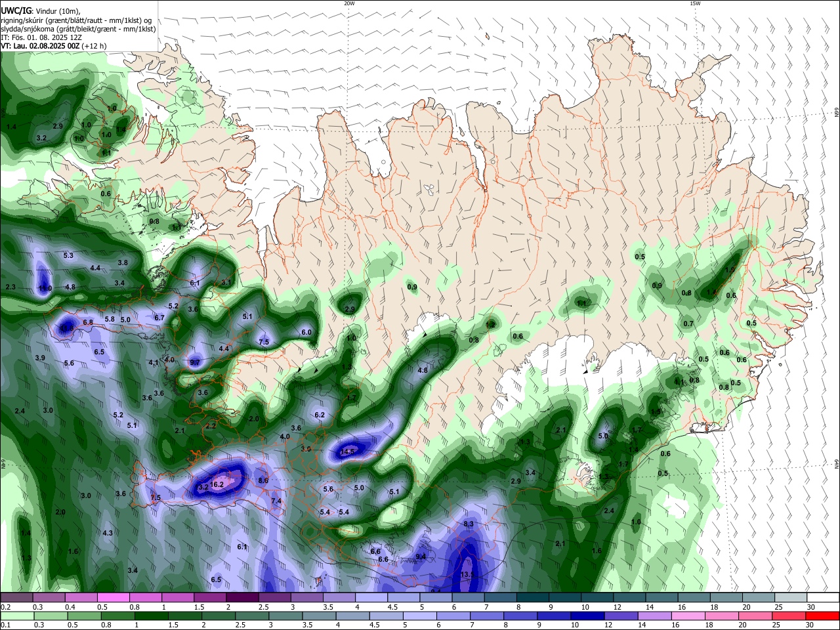Image resolution: width=840 pixels, height=630 pixels.
Task: Click the 8.3 precipitation value
Action: point(469,524)
